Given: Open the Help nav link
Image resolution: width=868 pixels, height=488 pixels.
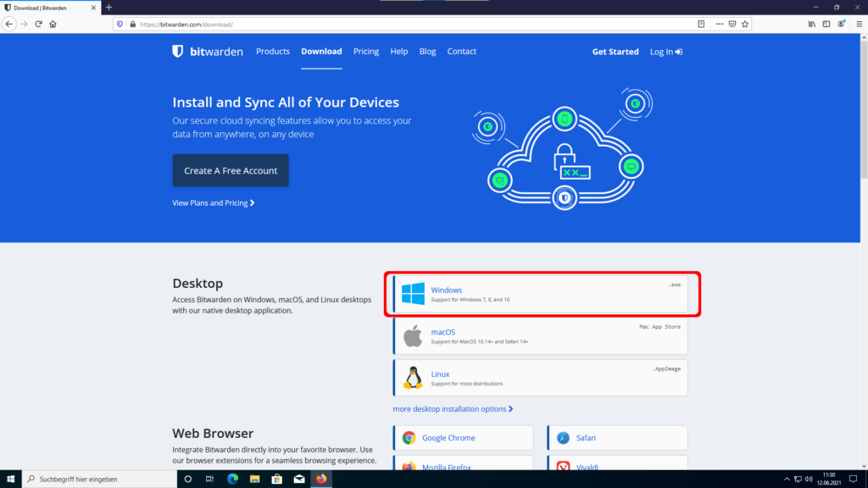Looking at the screenshot, I should click(x=399, y=52).
